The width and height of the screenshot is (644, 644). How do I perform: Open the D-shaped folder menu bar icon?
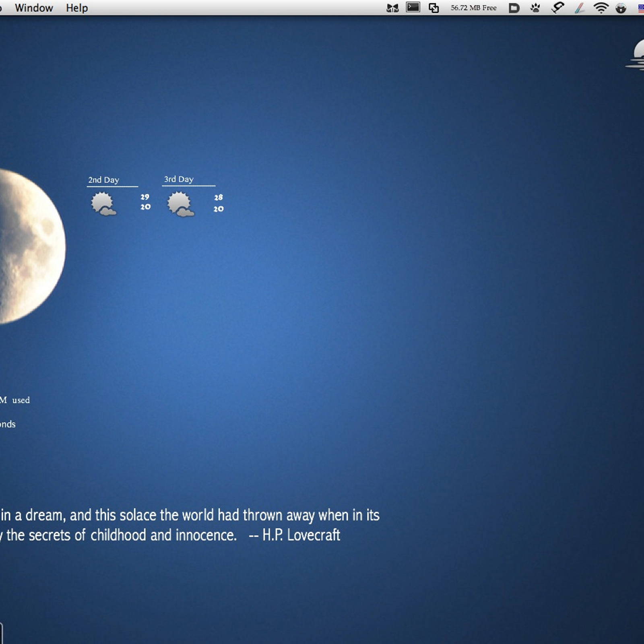tap(514, 8)
